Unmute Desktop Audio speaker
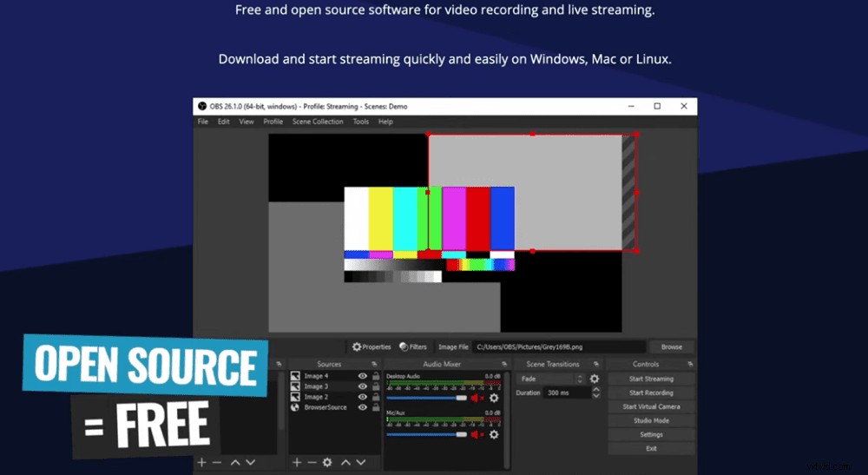The image size is (868, 475). (x=477, y=398)
